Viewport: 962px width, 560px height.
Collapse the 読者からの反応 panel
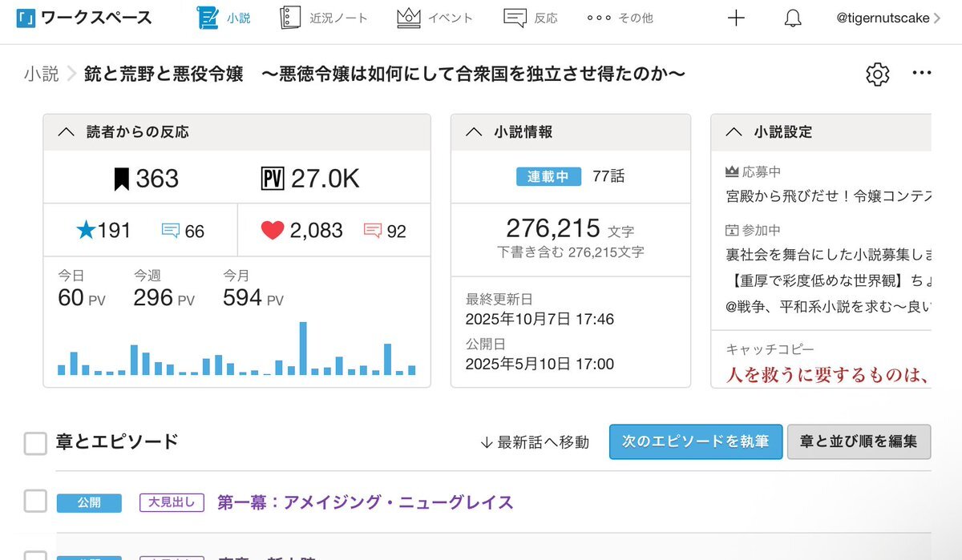[67, 132]
